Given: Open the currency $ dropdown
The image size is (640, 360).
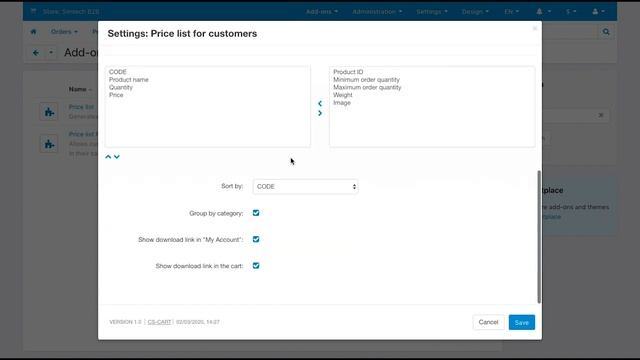Looking at the screenshot, I should [x=571, y=11].
